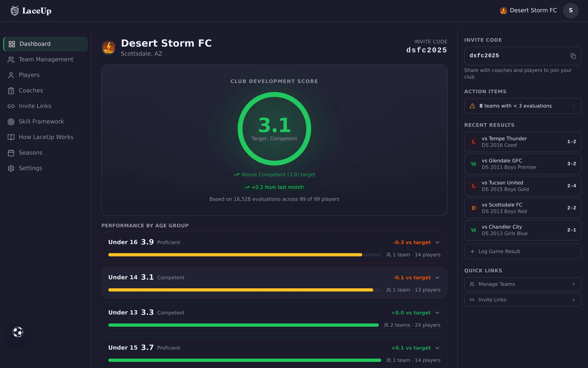Screen dimensions: 588x368
Task: Click the Invite Links chain icon in sidebar
Action: coord(11,106)
